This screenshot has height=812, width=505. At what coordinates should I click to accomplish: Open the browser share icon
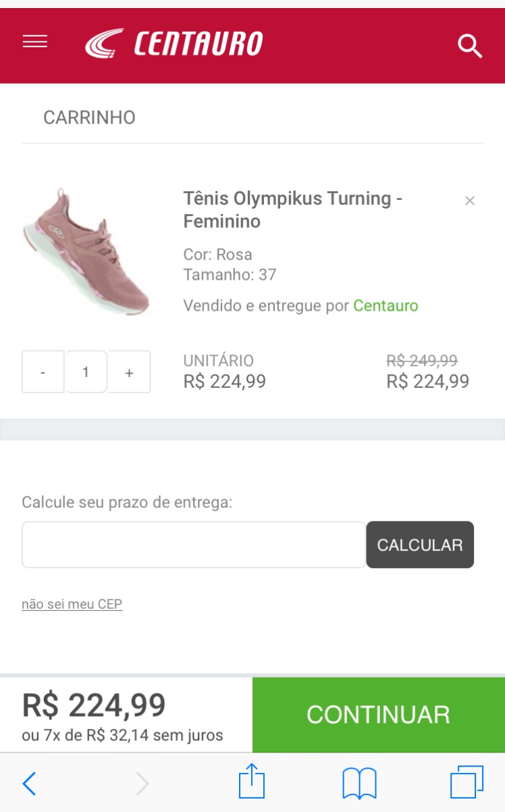252,782
